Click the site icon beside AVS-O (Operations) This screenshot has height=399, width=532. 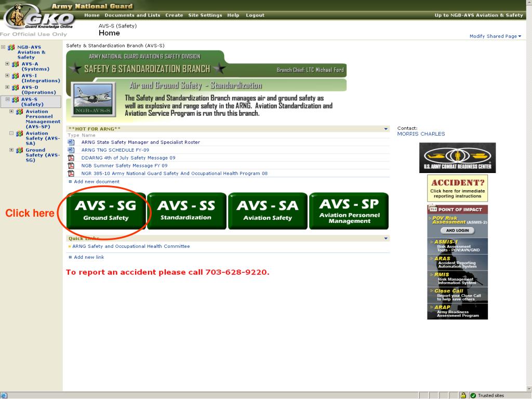pos(15,87)
